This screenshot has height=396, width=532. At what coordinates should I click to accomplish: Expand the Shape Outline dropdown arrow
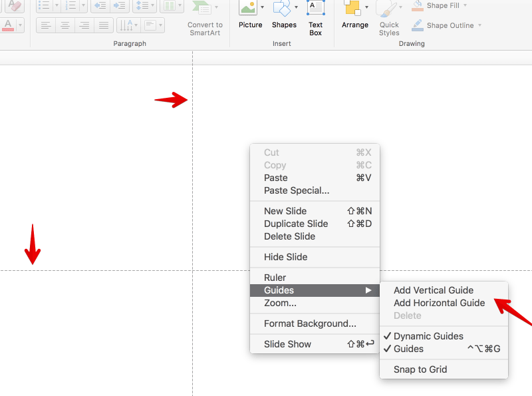coord(480,26)
